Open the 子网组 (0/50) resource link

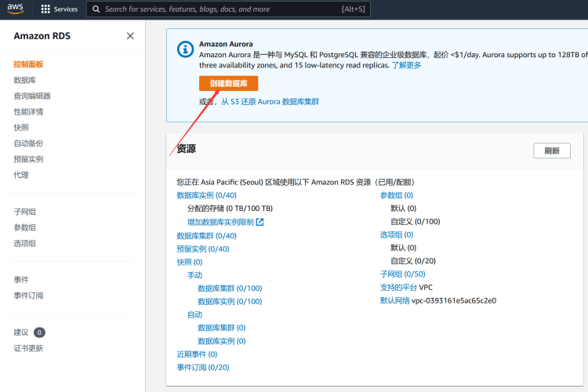click(x=402, y=274)
